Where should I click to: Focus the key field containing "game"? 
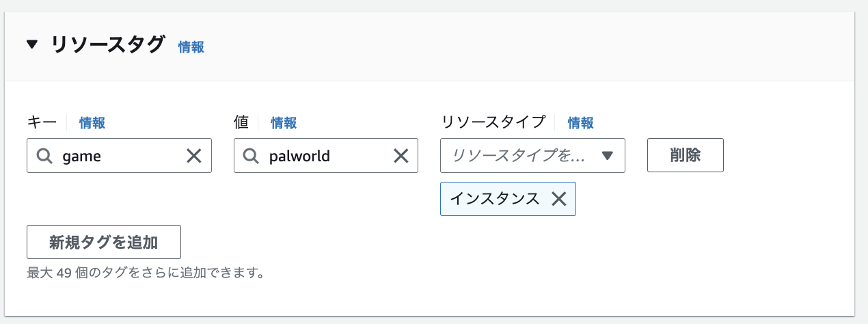120,156
